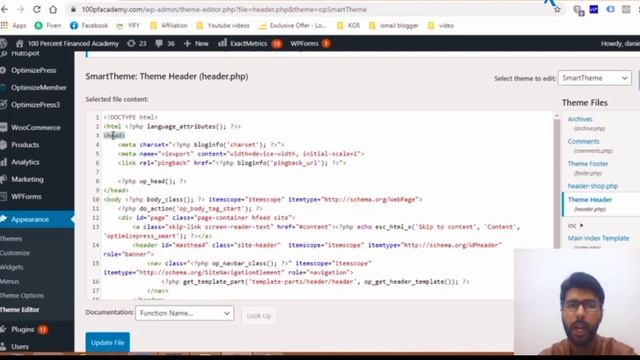
Task: Open the SmartTheme theme selector dropdown
Action: coord(595,78)
